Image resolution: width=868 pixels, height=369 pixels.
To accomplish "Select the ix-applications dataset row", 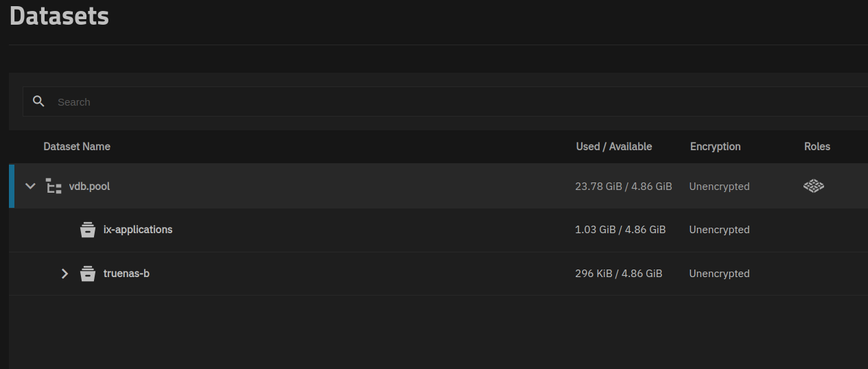I will [x=438, y=230].
